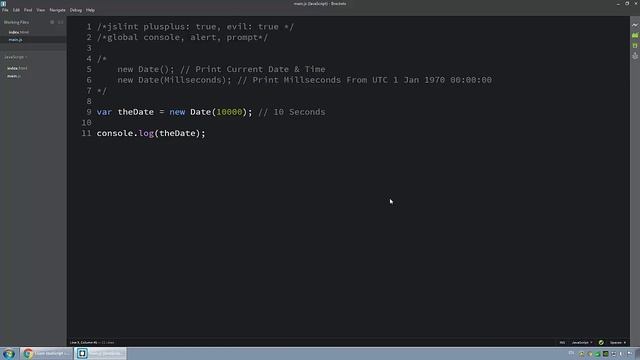Viewport: 640px width, 360px height.
Task: Click the var keyword on line 9
Action: coord(104,112)
